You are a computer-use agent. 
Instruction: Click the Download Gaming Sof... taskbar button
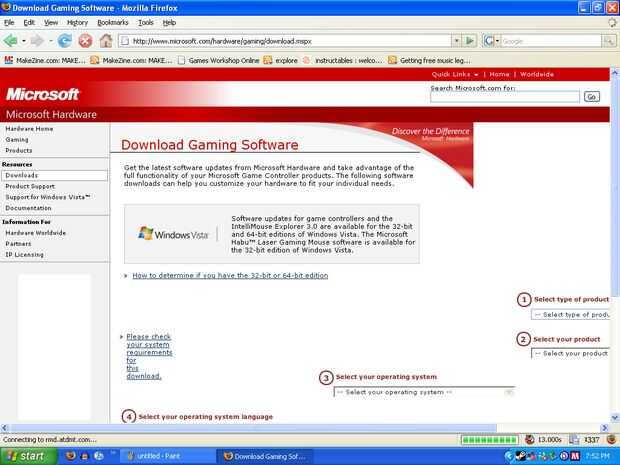[x=265, y=456]
